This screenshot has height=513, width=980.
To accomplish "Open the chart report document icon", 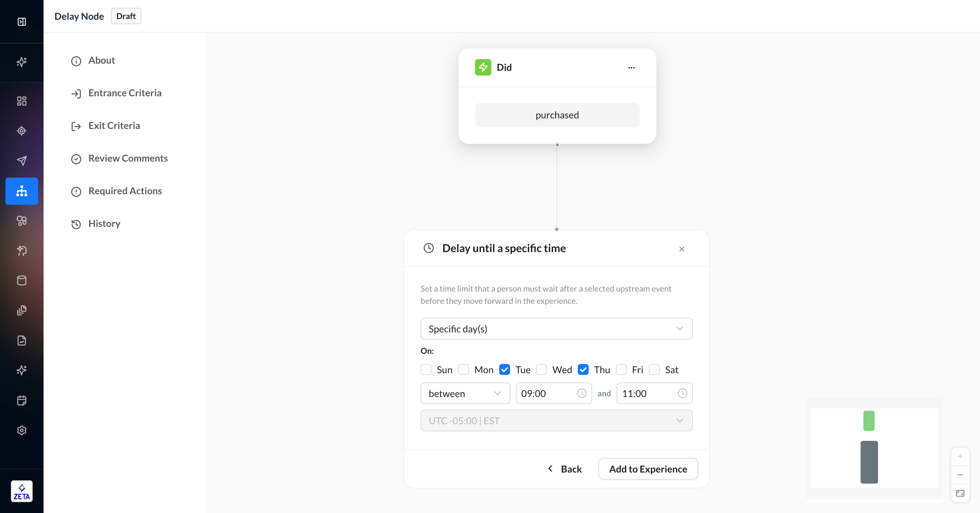I will click(x=22, y=340).
